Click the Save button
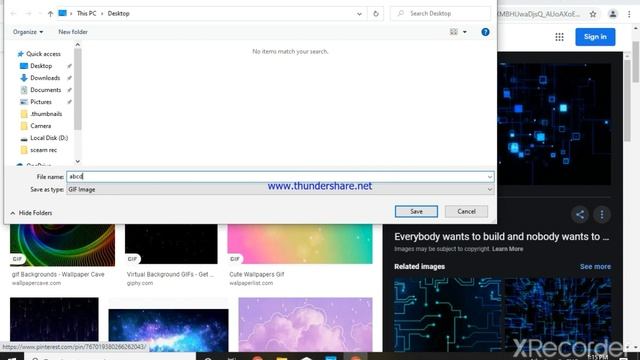 (416, 211)
